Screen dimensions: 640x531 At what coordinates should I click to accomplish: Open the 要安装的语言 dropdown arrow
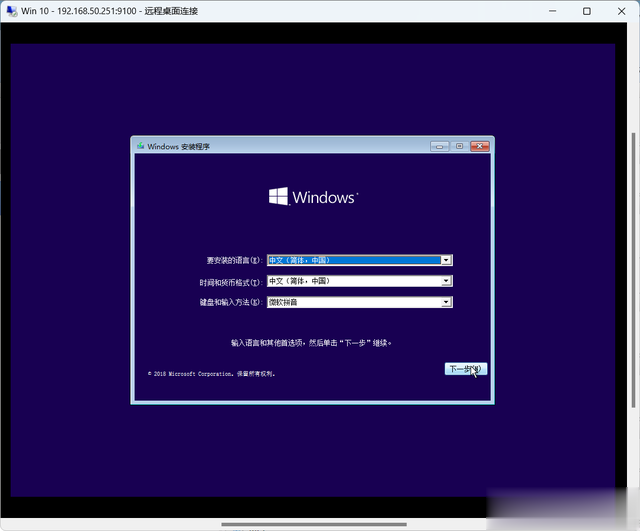point(446,260)
